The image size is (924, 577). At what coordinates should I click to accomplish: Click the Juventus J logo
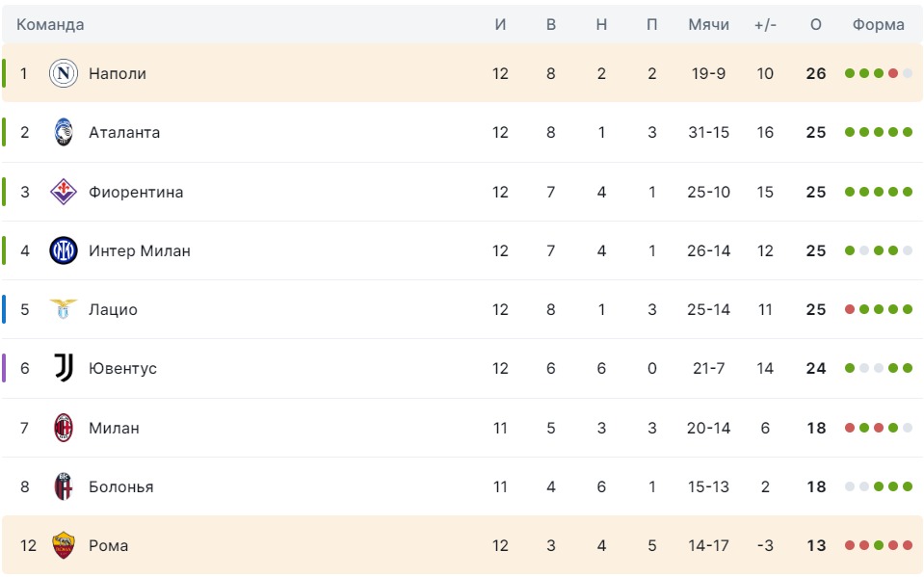click(63, 368)
